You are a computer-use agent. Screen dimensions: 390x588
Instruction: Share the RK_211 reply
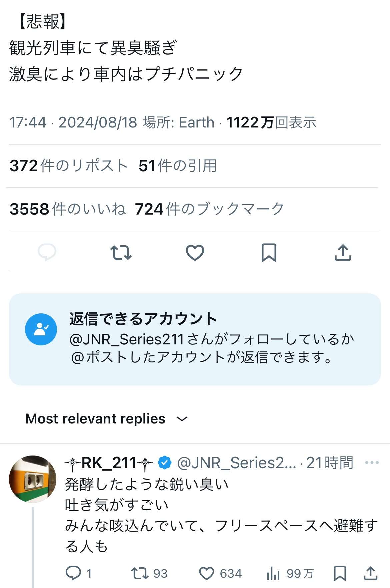coord(370,573)
